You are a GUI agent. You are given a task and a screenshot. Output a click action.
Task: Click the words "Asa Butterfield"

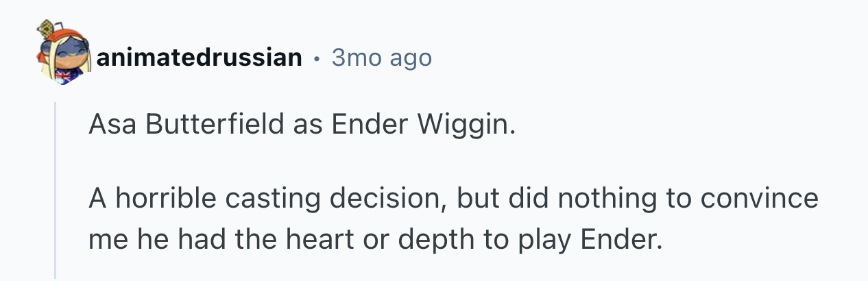(184, 126)
